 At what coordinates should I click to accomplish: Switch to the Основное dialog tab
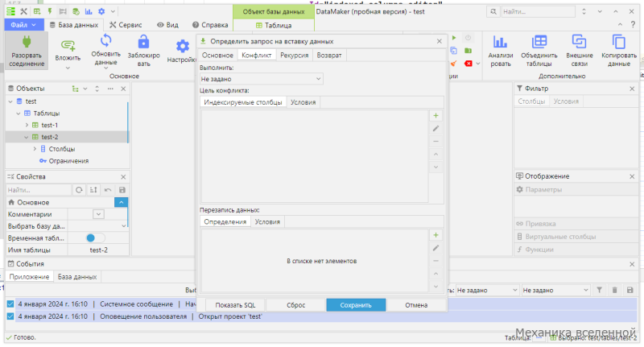pos(217,55)
